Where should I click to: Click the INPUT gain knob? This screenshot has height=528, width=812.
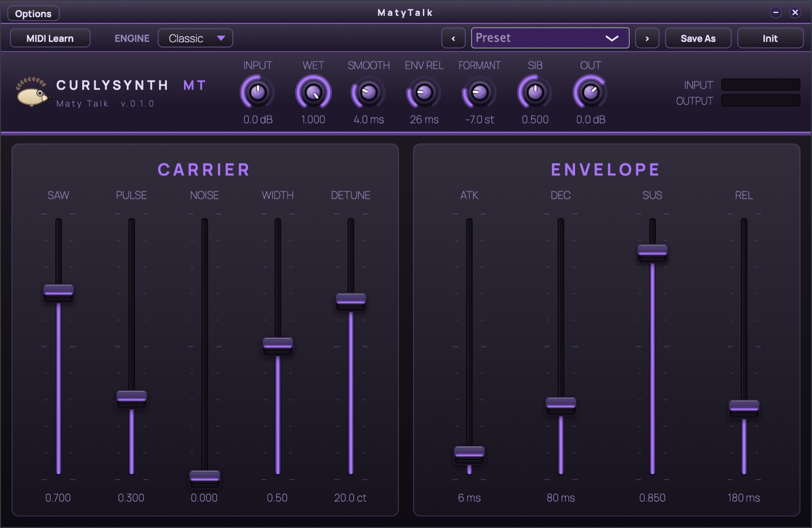click(258, 92)
